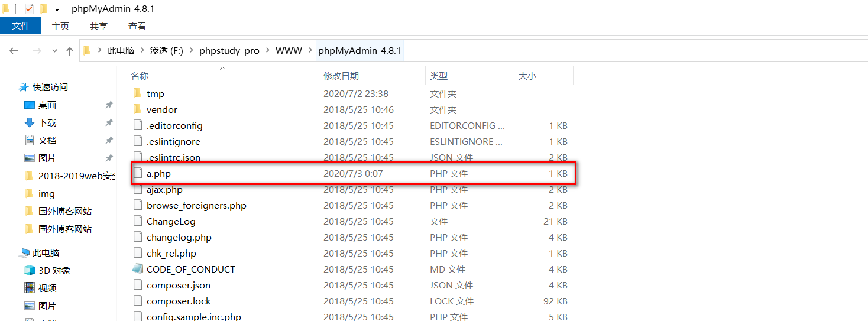Click the 3D 对象 cube icon
The image size is (868, 321).
[30, 270]
